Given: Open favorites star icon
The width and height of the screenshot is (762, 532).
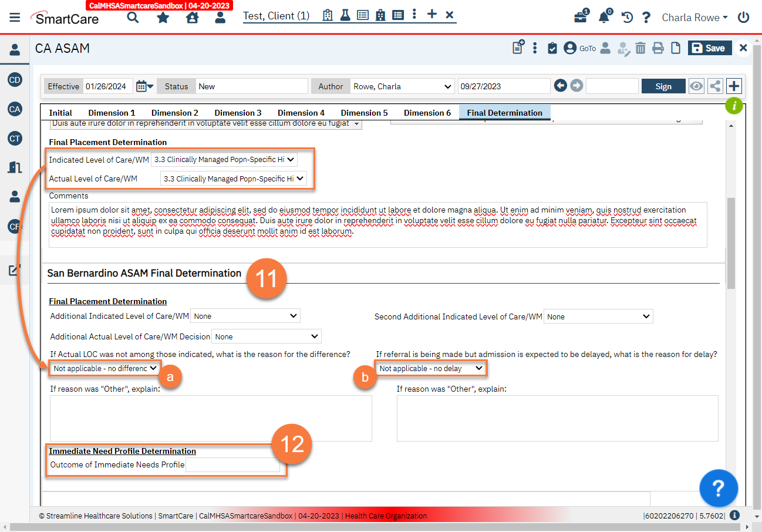Looking at the screenshot, I should click(163, 17).
